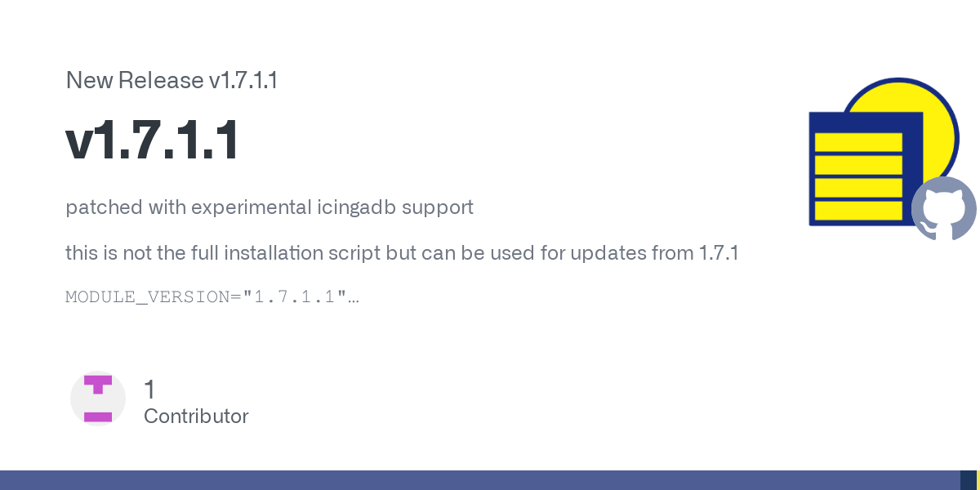Open the large v1.7.1.1 release heading

pyautogui.click(x=152, y=140)
